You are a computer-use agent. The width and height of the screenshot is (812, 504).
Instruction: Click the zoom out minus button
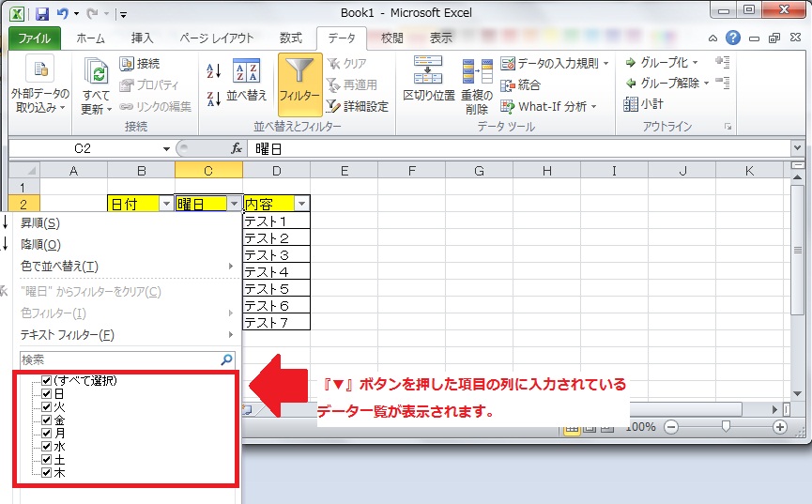(x=671, y=427)
